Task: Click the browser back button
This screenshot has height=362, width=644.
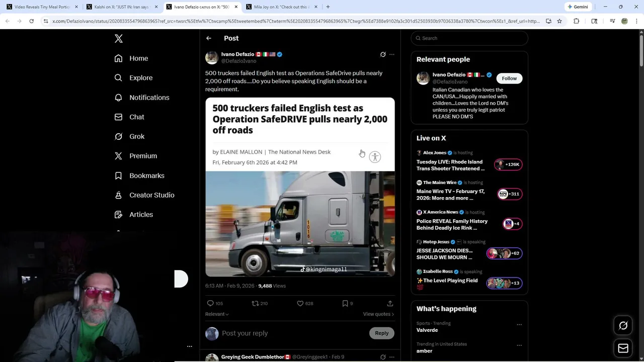Action: pos(8,21)
